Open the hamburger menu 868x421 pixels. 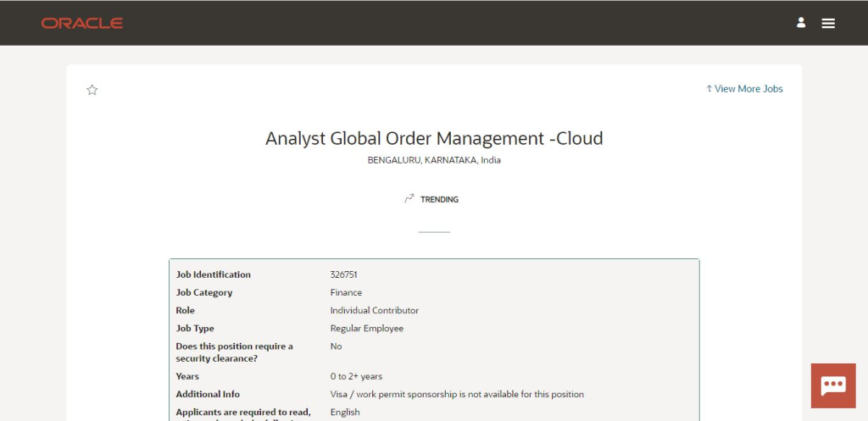828,23
